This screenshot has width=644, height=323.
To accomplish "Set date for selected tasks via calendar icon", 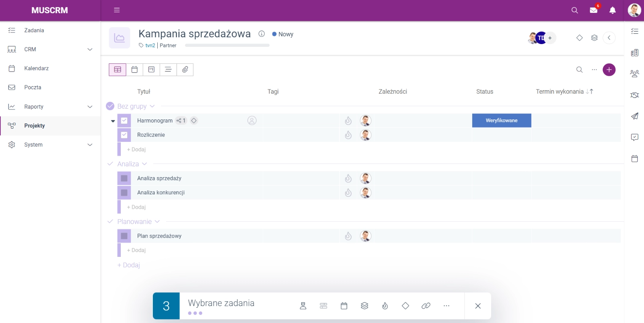I will pyautogui.click(x=344, y=306).
